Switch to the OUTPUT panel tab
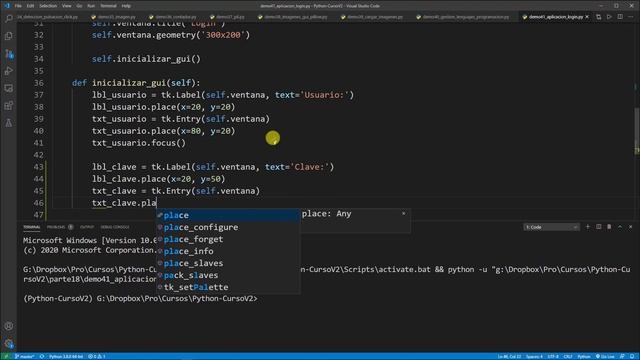The width and height of the screenshot is (640, 360). 87,227
